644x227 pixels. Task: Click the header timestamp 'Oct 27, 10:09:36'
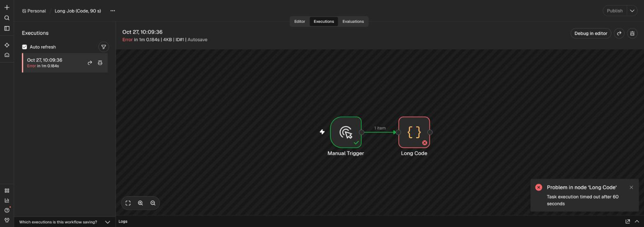click(x=142, y=32)
